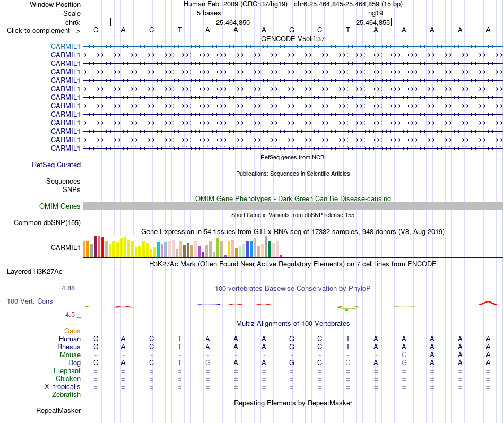This screenshot has width=504, height=423.
Task: Click the 'Chicken' species label
Action: [68, 378]
